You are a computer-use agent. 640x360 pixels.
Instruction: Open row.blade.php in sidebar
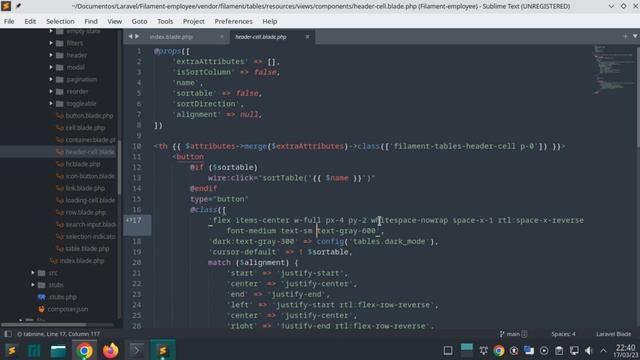[x=86, y=212]
